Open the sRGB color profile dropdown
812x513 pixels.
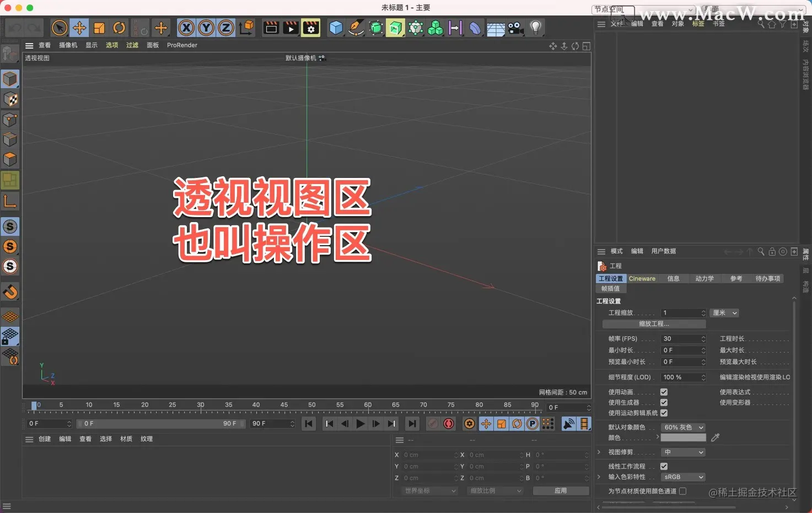pyautogui.click(x=684, y=477)
